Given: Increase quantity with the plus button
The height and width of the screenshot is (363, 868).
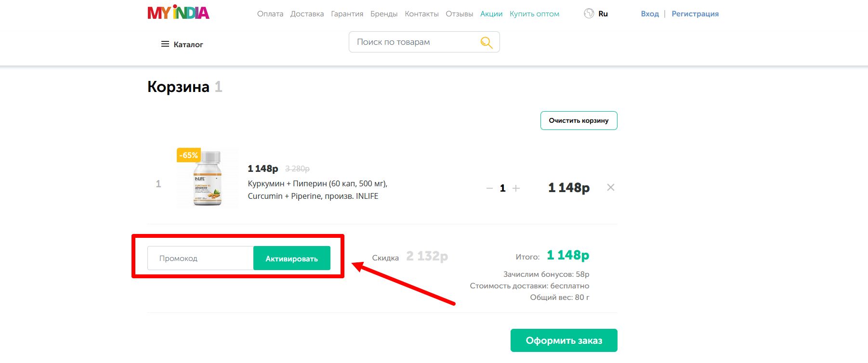Looking at the screenshot, I should coord(516,188).
